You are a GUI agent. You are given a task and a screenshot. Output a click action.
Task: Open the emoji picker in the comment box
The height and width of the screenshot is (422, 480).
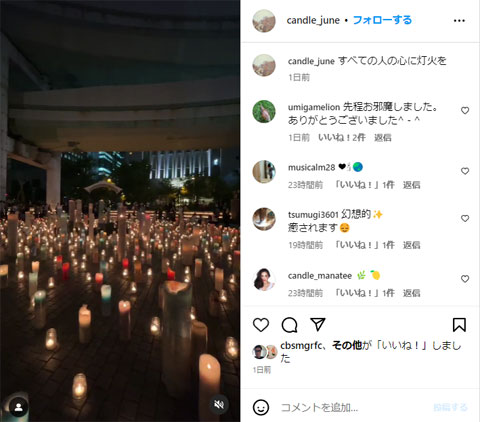(x=261, y=407)
